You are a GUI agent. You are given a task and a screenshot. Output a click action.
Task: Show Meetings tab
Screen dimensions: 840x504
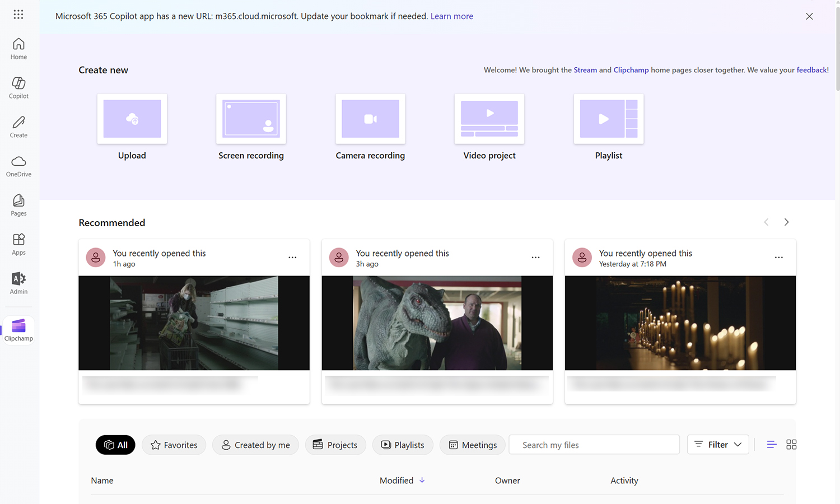(x=473, y=445)
